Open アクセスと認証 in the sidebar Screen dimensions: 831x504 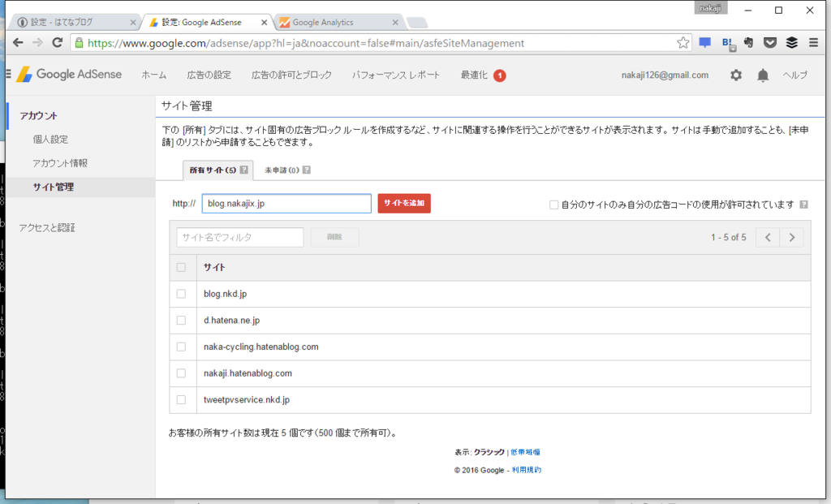click(47, 228)
